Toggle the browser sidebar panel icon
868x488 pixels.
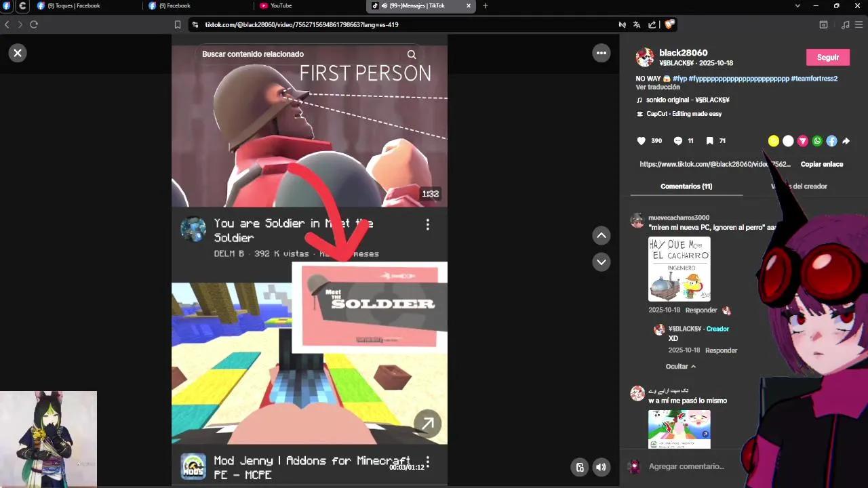coord(823,24)
